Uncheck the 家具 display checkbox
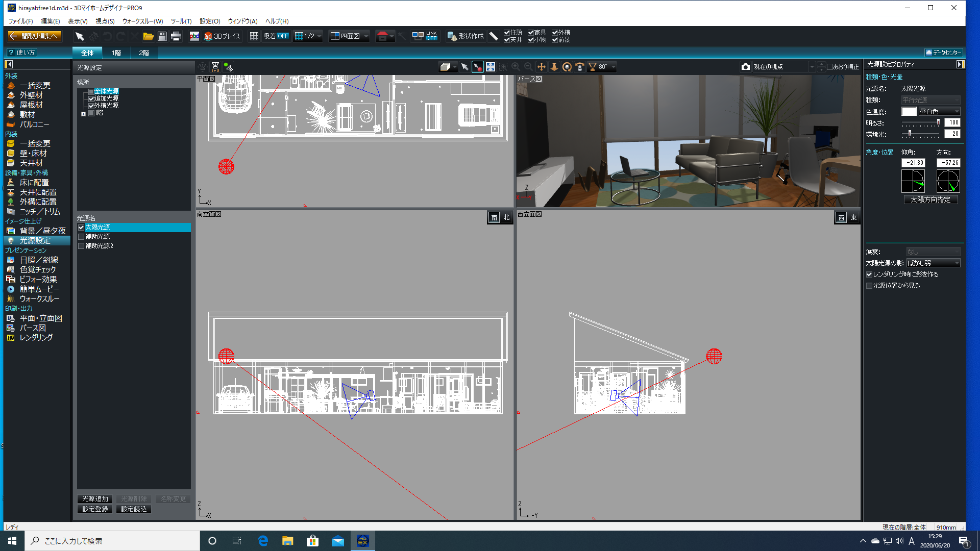This screenshot has width=980, height=551. coord(531,33)
